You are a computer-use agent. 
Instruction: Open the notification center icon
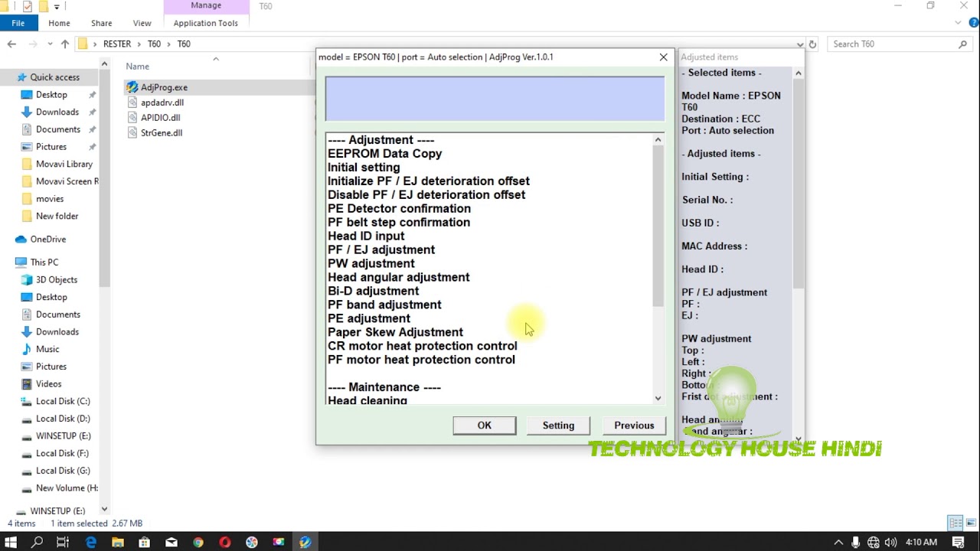pyautogui.click(x=959, y=542)
